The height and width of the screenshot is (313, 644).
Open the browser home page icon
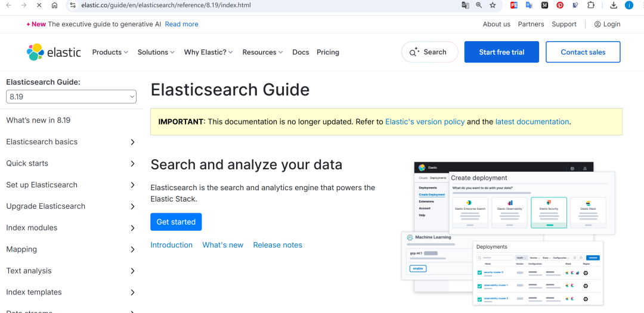click(x=54, y=5)
